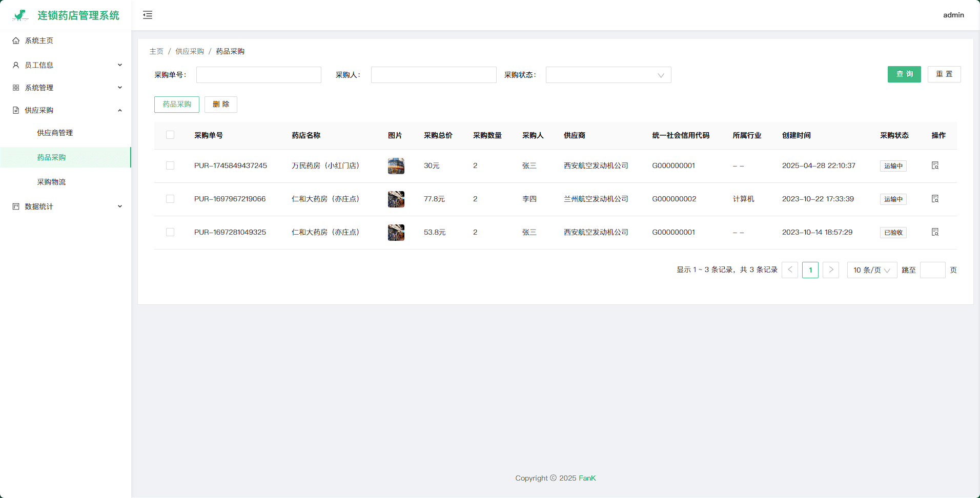Select checkbox for order PUR-1697281049325

170,232
